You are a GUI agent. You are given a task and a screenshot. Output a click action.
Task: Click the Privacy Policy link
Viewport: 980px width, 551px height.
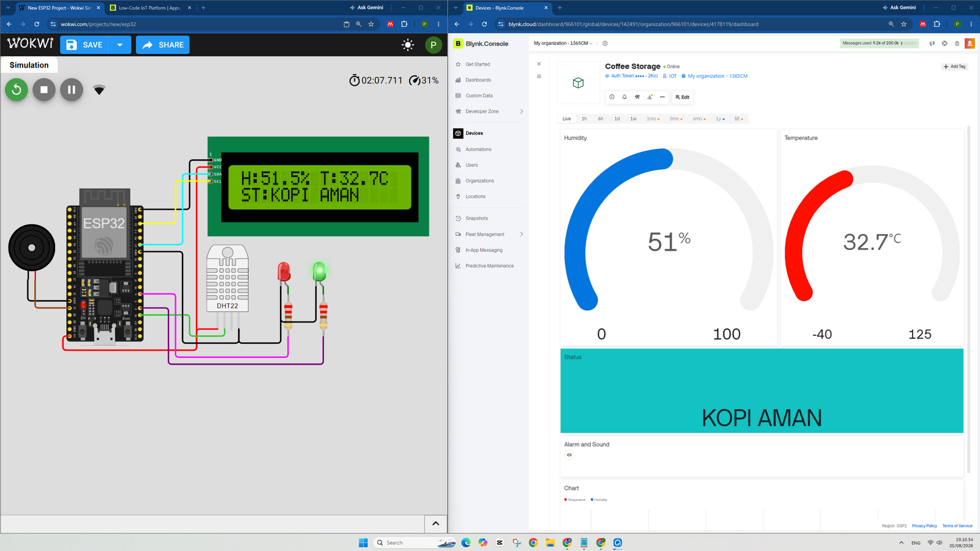point(924,526)
